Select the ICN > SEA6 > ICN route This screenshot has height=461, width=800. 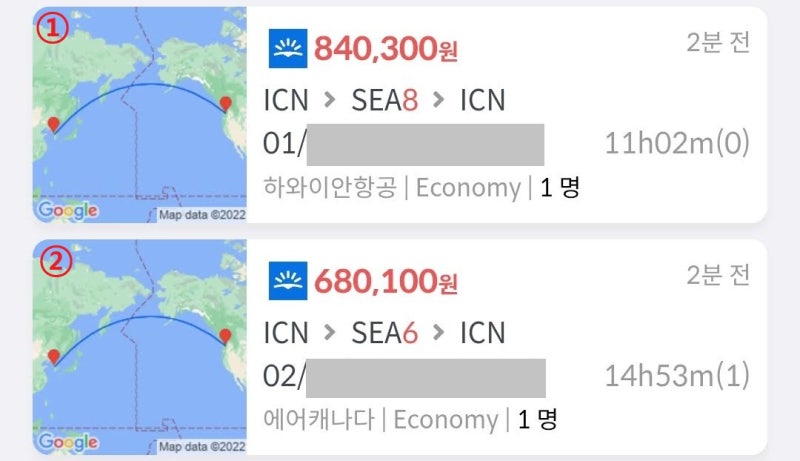[x=384, y=332]
